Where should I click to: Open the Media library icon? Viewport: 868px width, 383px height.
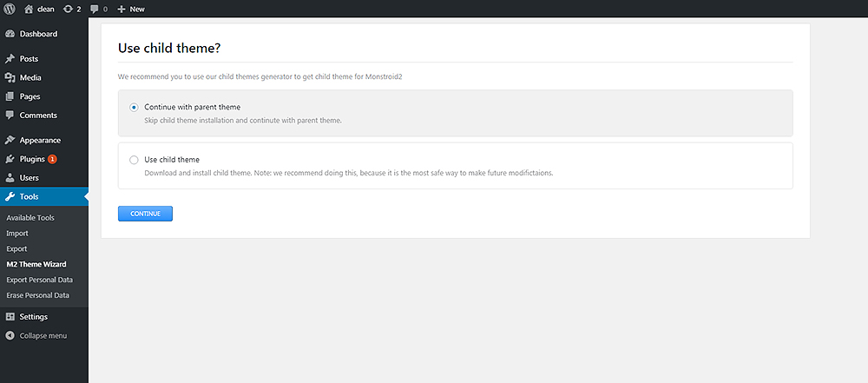[x=10, y=77]
